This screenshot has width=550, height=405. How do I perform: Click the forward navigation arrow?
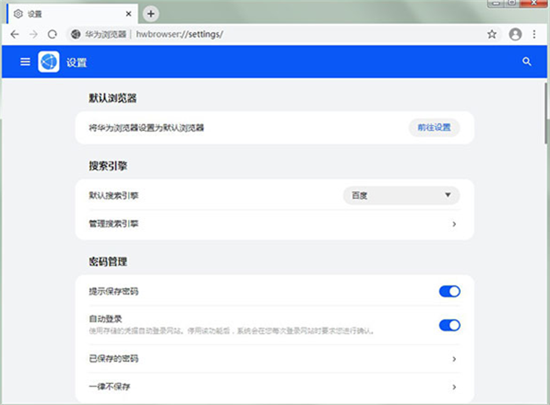coord(34,34)
